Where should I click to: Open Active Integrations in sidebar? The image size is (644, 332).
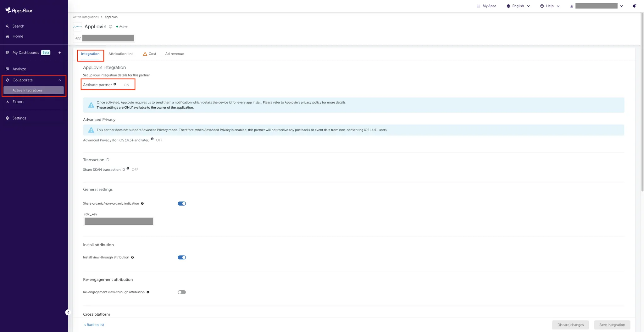tap(34, 90)
